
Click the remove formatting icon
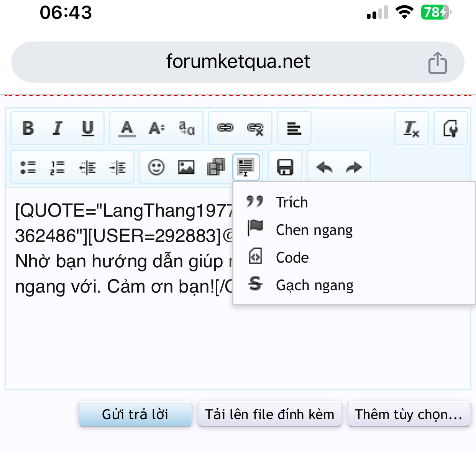[411, 128]
